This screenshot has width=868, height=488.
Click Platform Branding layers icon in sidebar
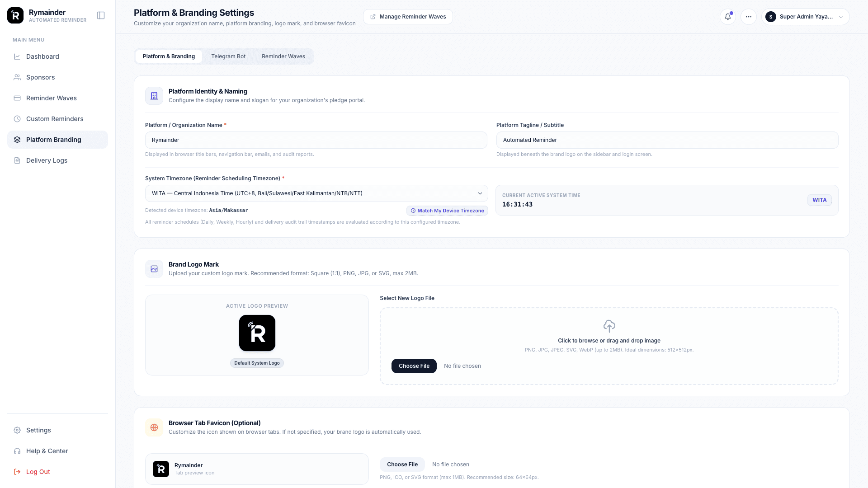[x=17, y=140]
